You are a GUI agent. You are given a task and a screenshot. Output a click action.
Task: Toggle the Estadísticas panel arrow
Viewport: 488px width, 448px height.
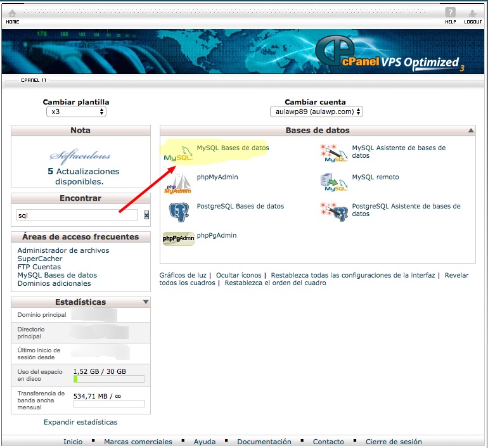pyautogui.click(x=146, y=302)
